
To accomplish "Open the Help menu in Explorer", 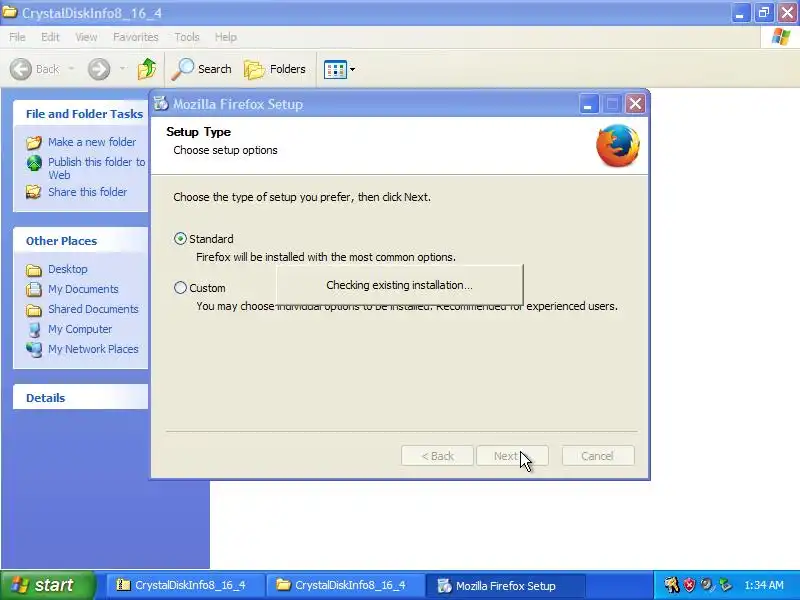I will click(x=226, y=37).
